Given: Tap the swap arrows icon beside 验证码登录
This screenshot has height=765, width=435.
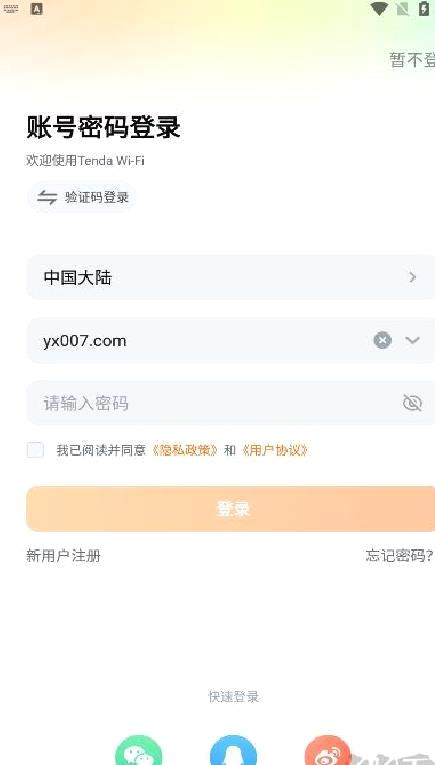Looking at the screenshot, I should pyautogui.click(x=47, y=197).
